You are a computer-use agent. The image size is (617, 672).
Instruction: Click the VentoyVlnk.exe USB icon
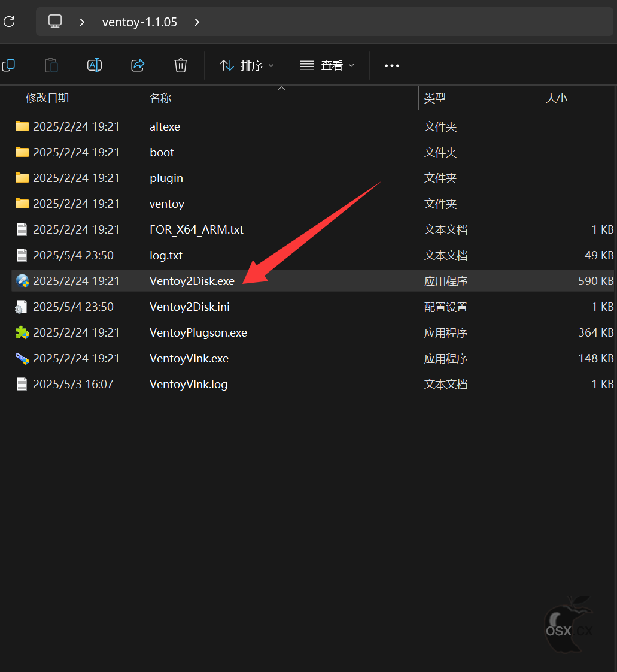point(22,358)
